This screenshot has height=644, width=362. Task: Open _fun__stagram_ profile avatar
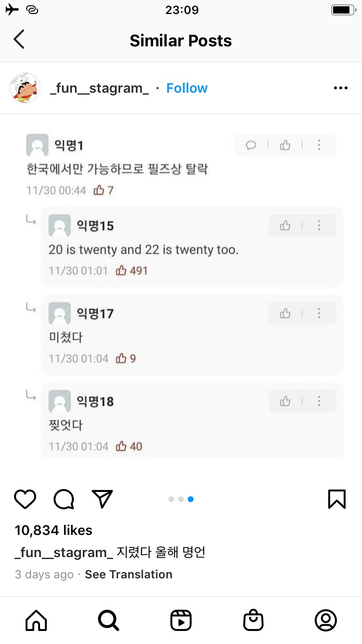(25, 88)
